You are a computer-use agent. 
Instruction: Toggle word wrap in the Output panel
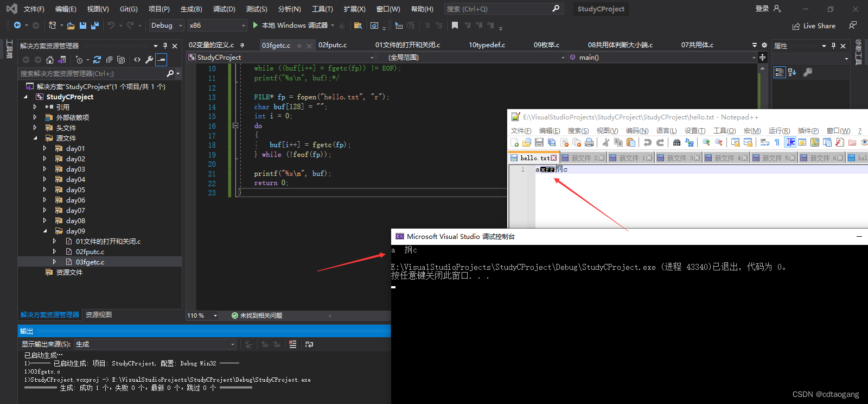click(309, 344)
